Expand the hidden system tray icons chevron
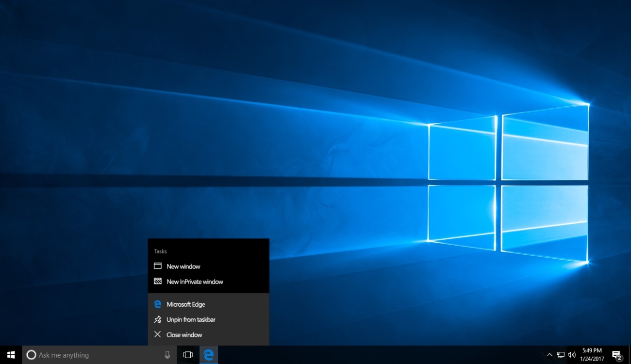The width and height of the screenshot is (631, 364). (x=549, y=355)
